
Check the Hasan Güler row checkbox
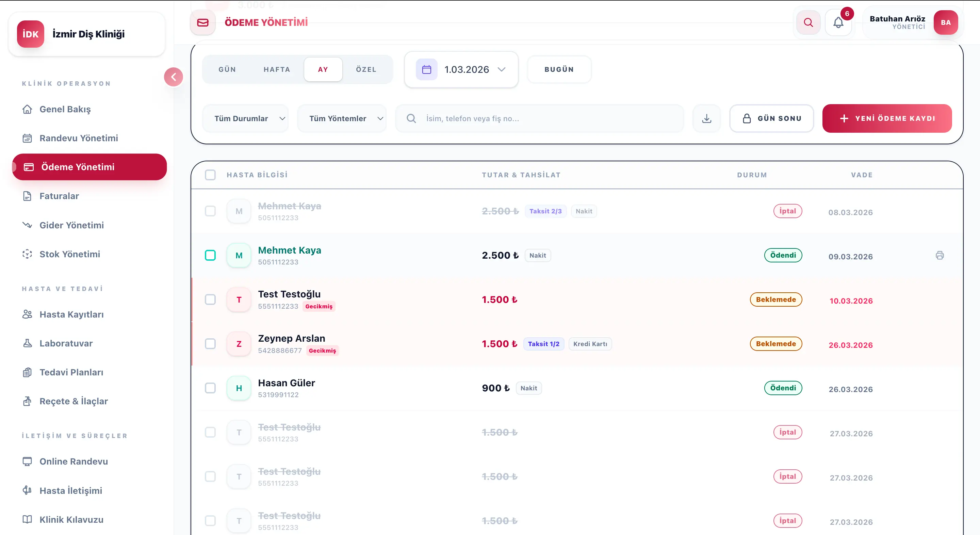click(x=210, y=388)
